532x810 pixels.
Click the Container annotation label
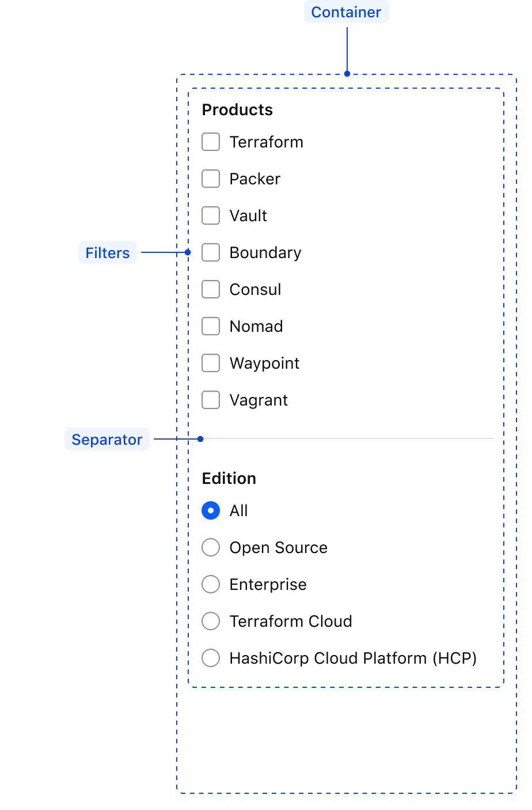point(346,12)
